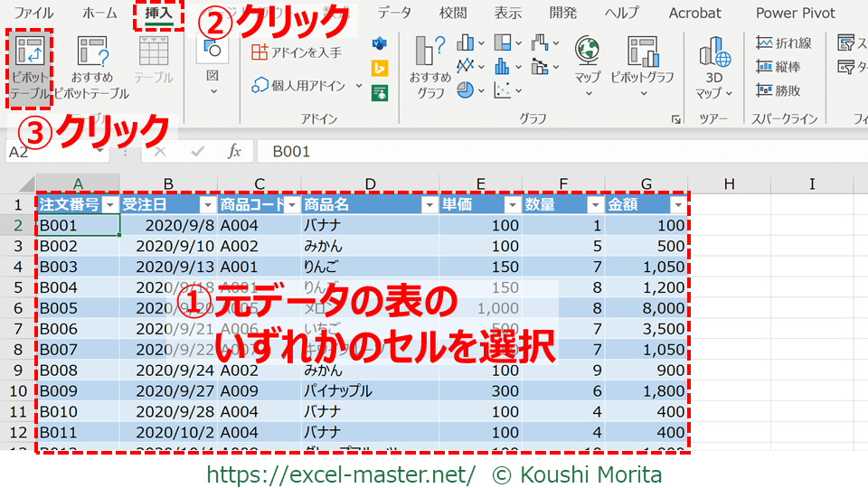Open the 金額 column filter dropdown
868x488 pixels.
679,205
